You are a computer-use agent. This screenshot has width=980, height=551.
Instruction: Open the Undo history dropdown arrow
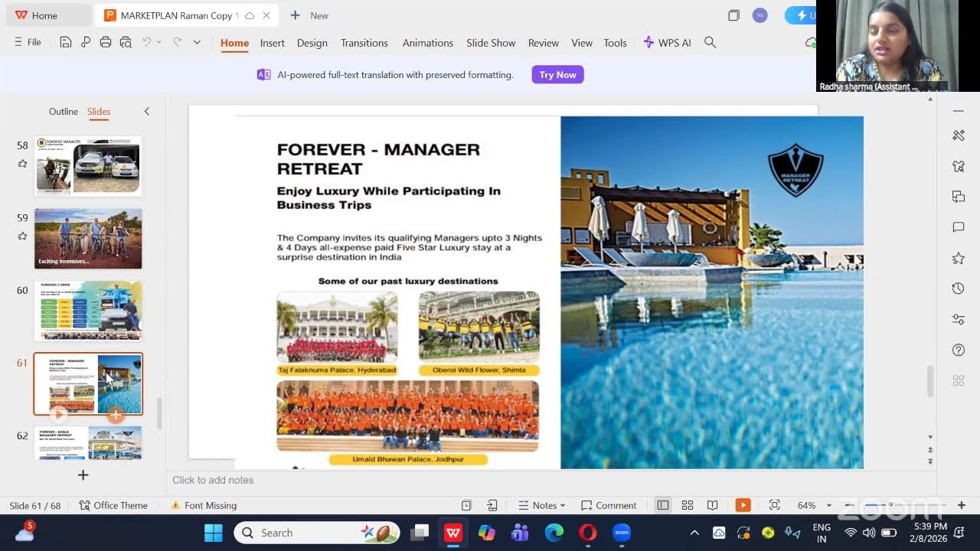pos(159,43)
